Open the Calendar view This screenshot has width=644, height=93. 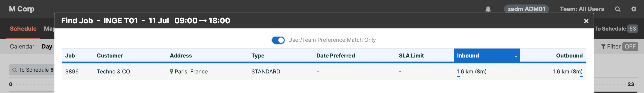pyautogui.click(x=22, y=47)
